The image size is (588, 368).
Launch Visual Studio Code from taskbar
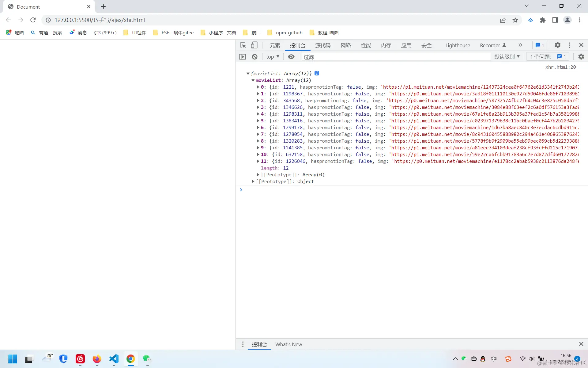[x=114, y=359]
